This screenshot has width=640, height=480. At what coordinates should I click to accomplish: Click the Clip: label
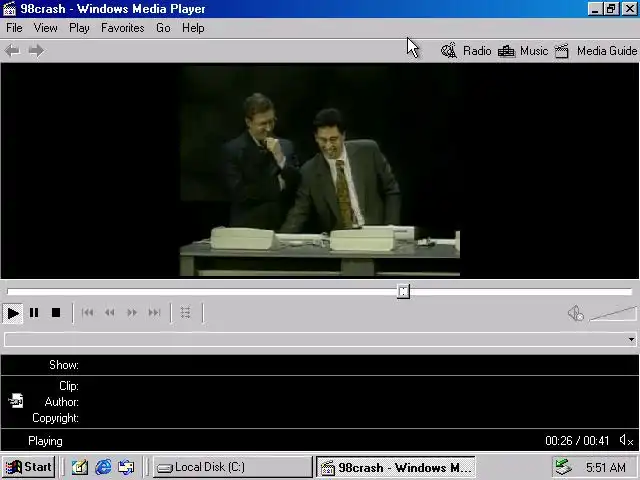[x=69, y=386]
